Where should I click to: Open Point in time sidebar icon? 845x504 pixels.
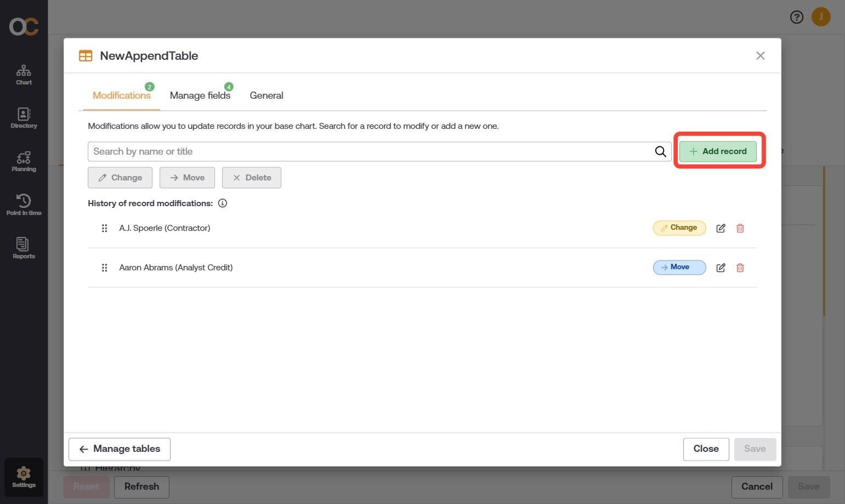click(x=24, y=205)
